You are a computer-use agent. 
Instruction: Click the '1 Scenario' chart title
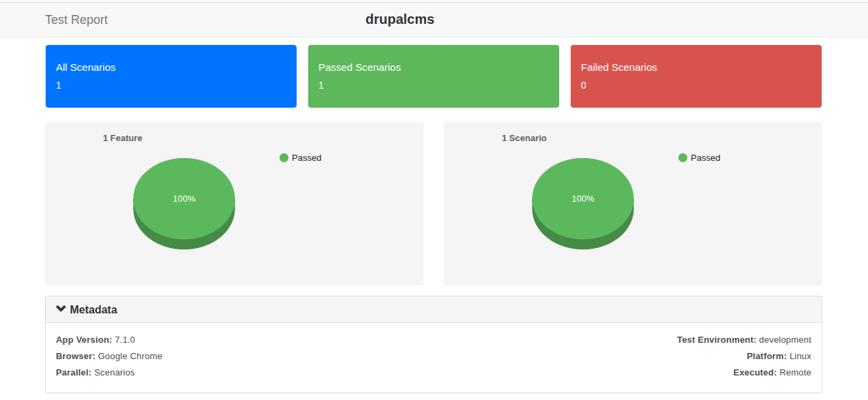click(x=524, y=138)
